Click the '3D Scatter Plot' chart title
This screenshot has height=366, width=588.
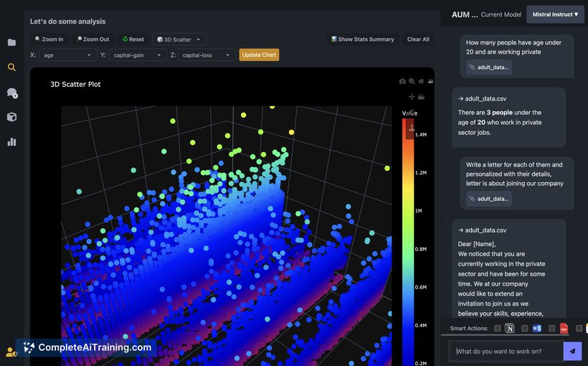pyautogui.click(x=75, y=84)
